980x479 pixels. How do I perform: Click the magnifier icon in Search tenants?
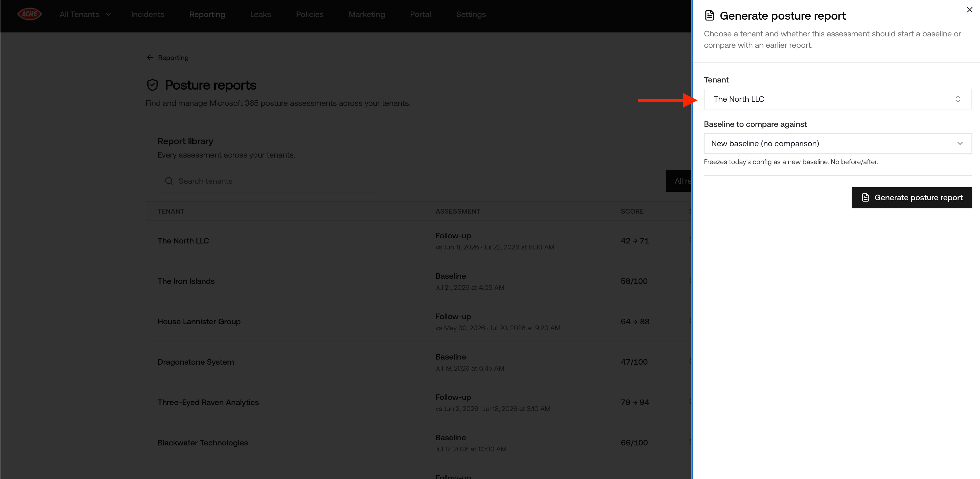(x=169, y=181)
